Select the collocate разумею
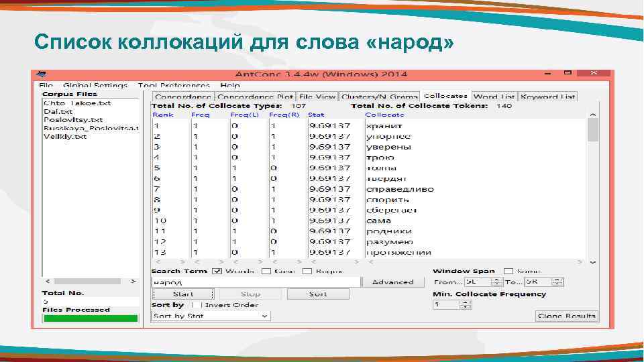 point(389,242)
